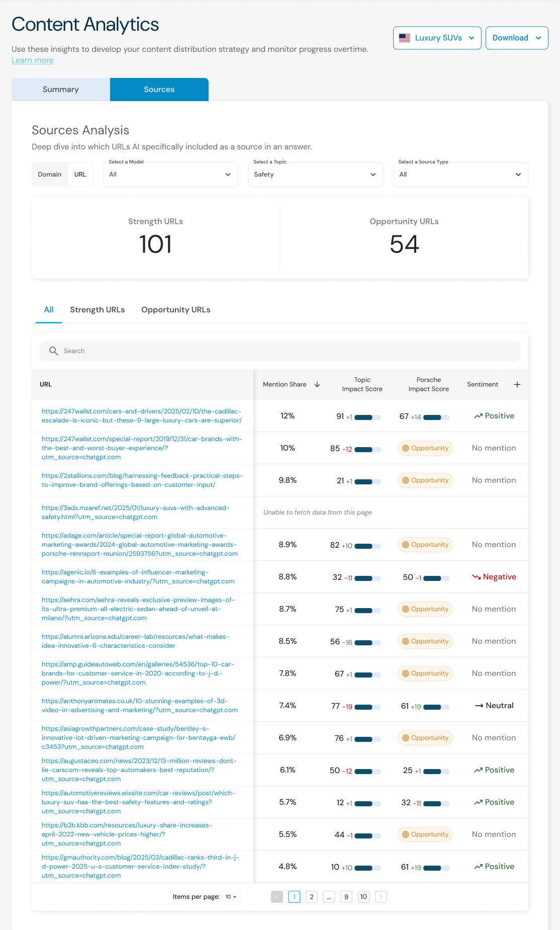This screenshot has height=930, width=560.
Task: Click Positive trend icon in augustaceo row
Action: tap(478, 770)
